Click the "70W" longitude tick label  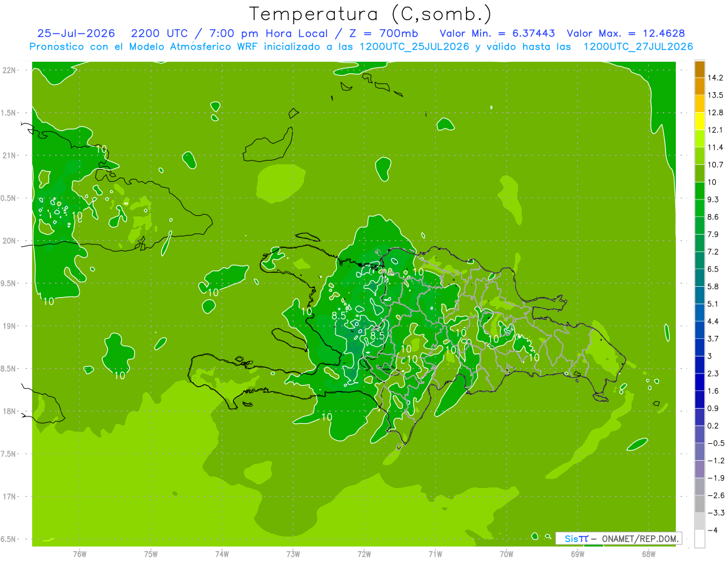point(507,554)
